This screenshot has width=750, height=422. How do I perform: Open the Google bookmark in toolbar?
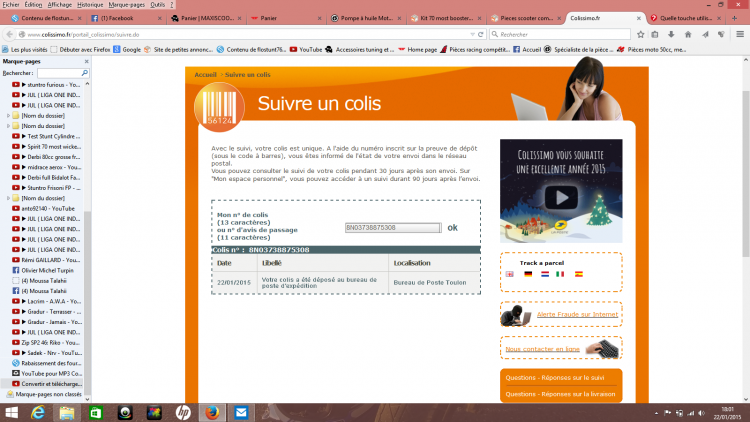[127, 49]
